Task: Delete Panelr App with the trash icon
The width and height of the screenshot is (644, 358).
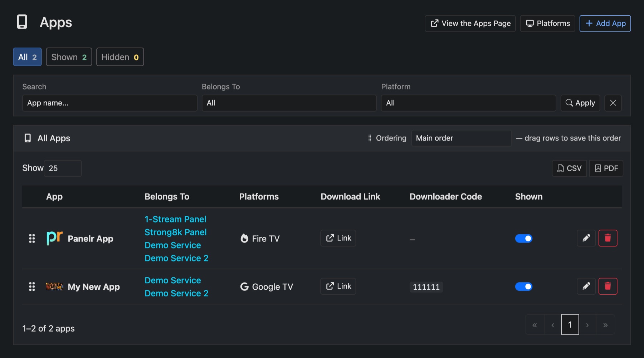Action: click(x=608, y=238)
